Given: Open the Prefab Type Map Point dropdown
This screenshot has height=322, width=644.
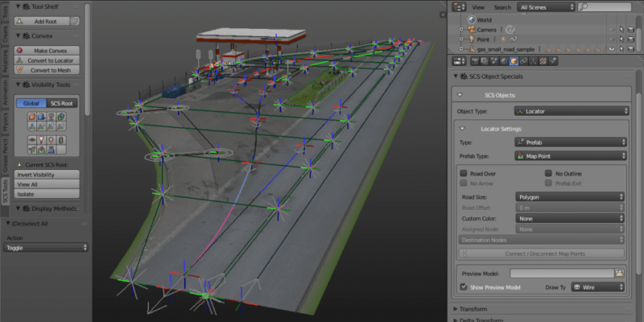Looking at the screenshot, I should pos(570,155).
